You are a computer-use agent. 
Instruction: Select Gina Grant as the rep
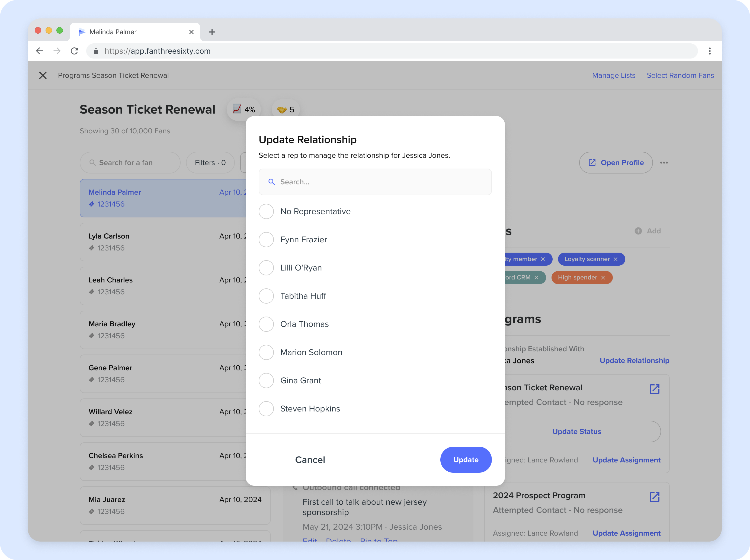(x=266, y=380)
